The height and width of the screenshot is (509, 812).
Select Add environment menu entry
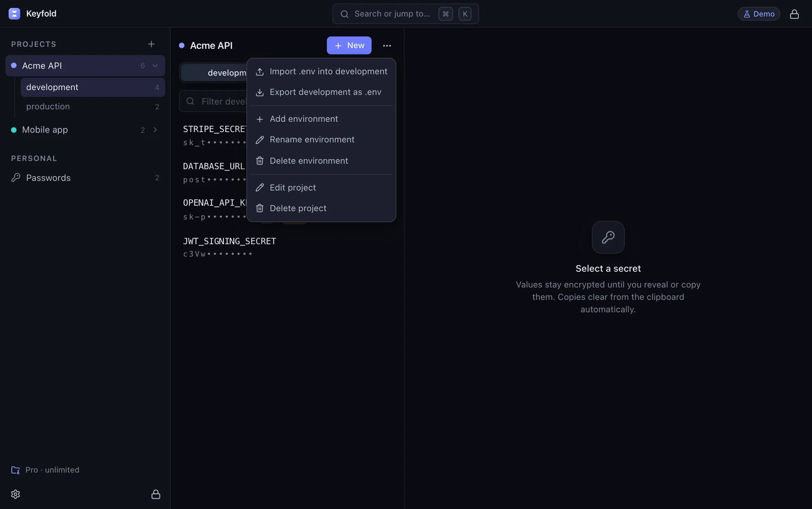(321, 119)
